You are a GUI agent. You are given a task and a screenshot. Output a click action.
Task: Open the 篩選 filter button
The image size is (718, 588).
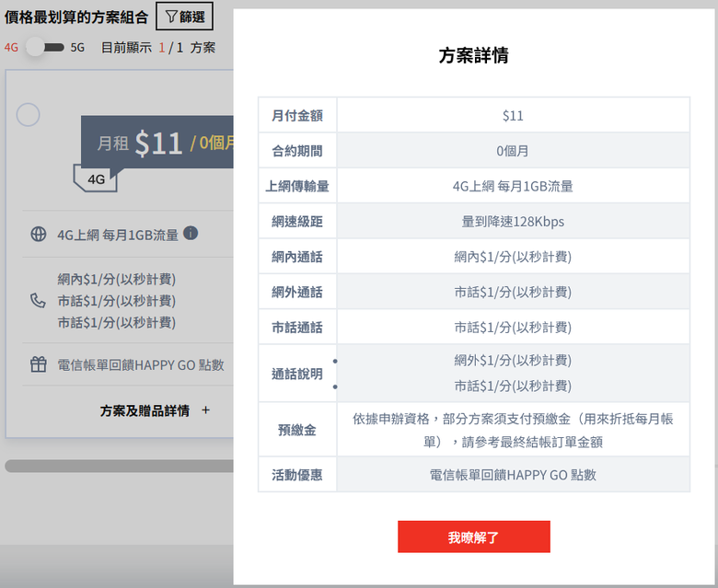coord(184,17)
